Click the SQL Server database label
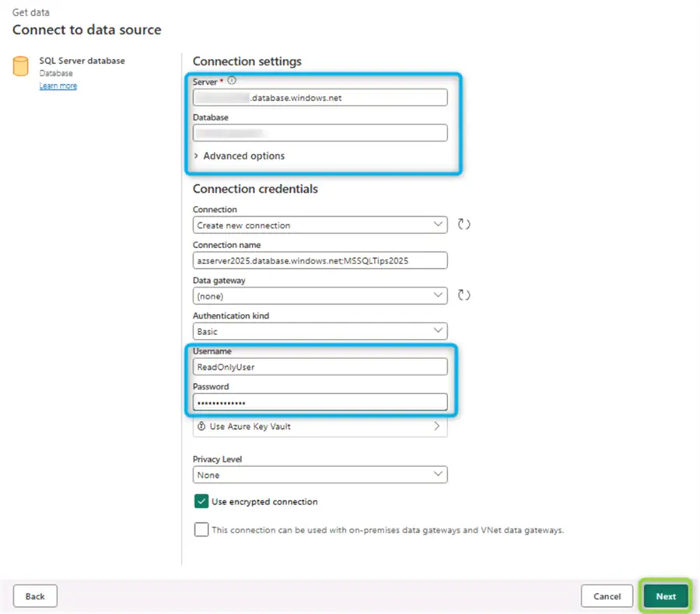Screen dimensions: 700x614 coord(82,61)
